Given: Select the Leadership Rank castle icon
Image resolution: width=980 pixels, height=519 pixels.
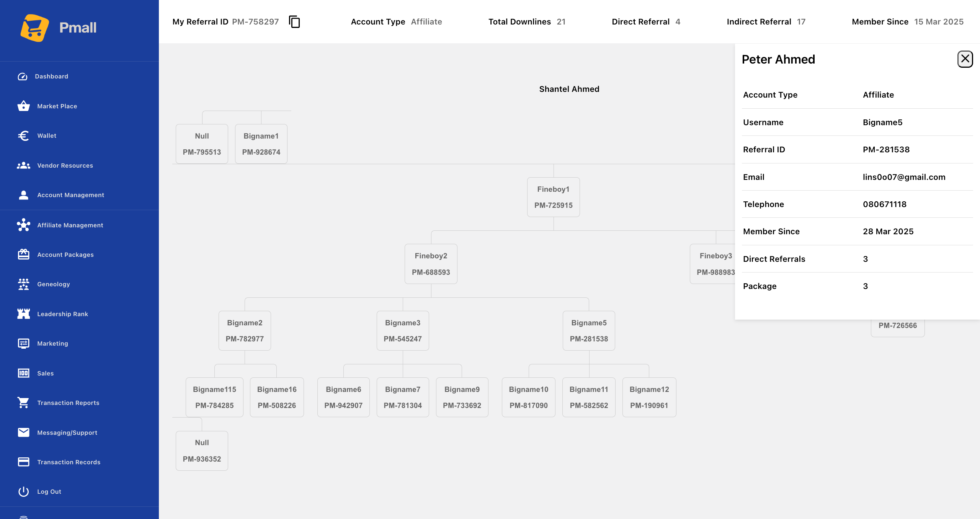Looking at the screenshot, I should tap(24, 314).
